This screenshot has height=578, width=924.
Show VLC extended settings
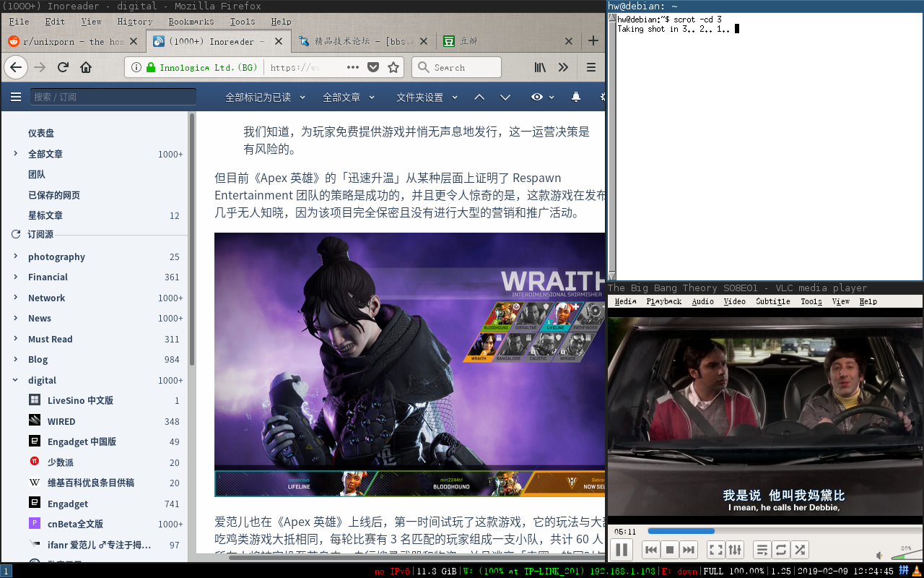click(x=735, y=550)
